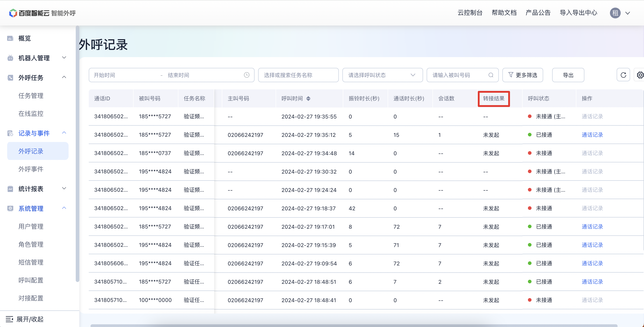Click the 系统管理 gear icon

tap(10, 208)
